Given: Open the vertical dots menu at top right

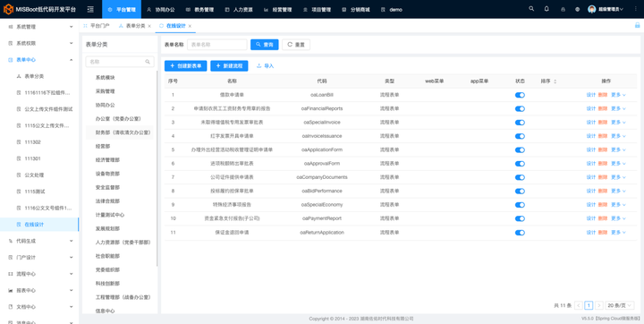Looking at the screenshot, I should click(635, 9).
